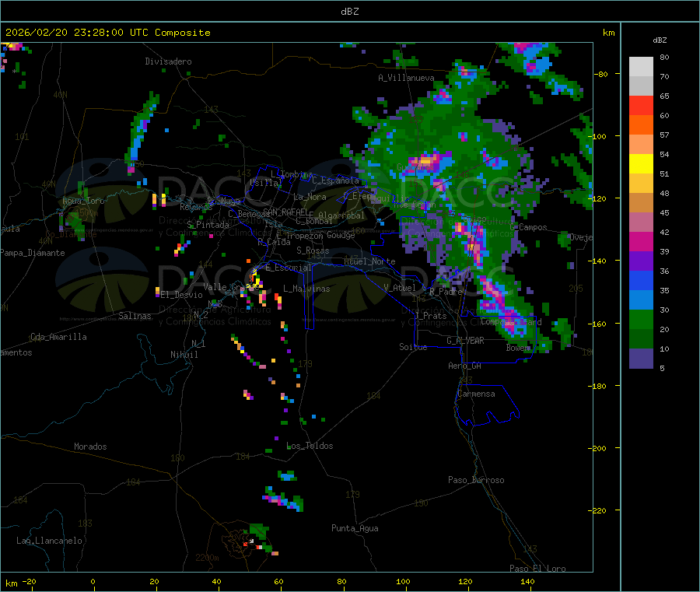Click the L_Malvinas map label
Image resolution: width=700 pixels, height=592 pixels.
click(x=306, y=289)
